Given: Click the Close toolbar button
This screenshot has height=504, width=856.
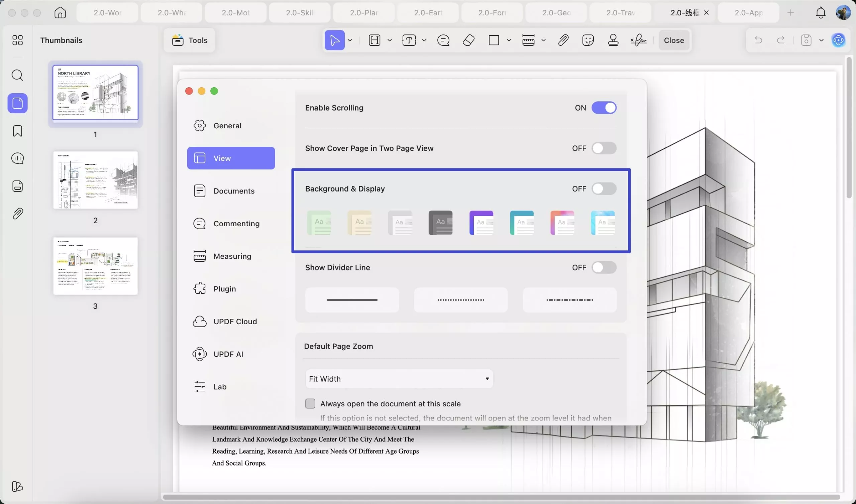Looking at the screenshot, I should 674,40.
